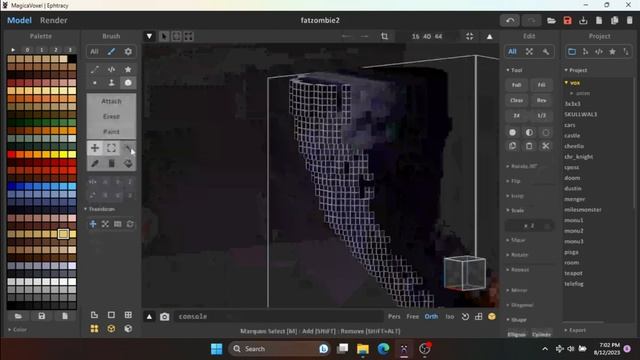
Task: Switch to the Render tab
Action: [53, 20]
